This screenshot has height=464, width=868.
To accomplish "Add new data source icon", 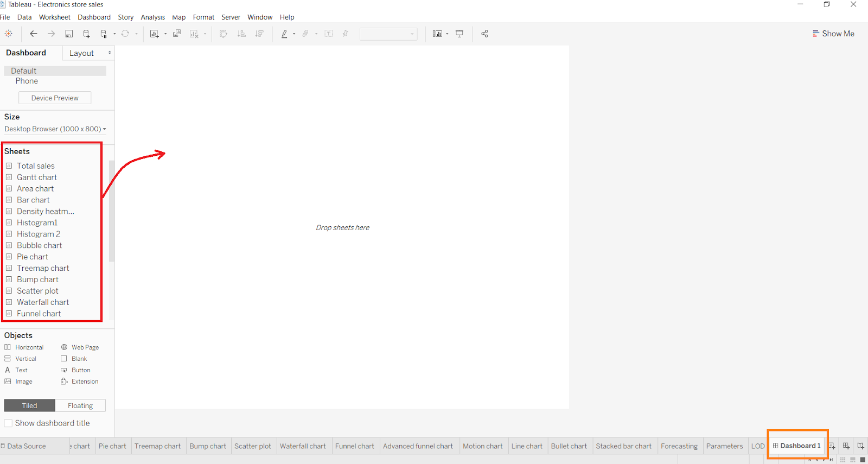I will point(86,34).
